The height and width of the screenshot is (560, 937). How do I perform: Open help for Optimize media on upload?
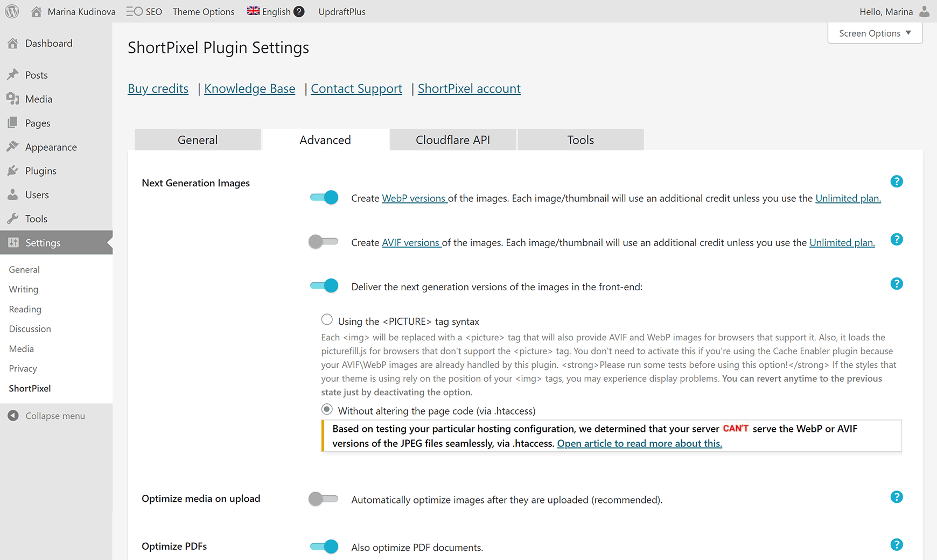tap(897, 497)
